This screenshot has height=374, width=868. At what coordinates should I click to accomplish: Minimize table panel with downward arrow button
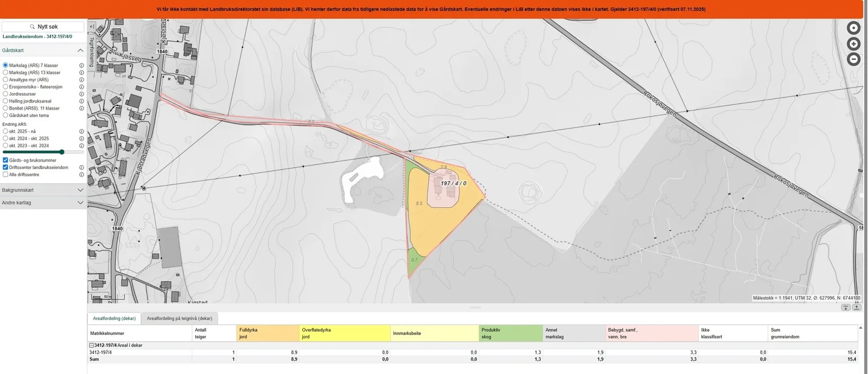[x=846, y=307]
